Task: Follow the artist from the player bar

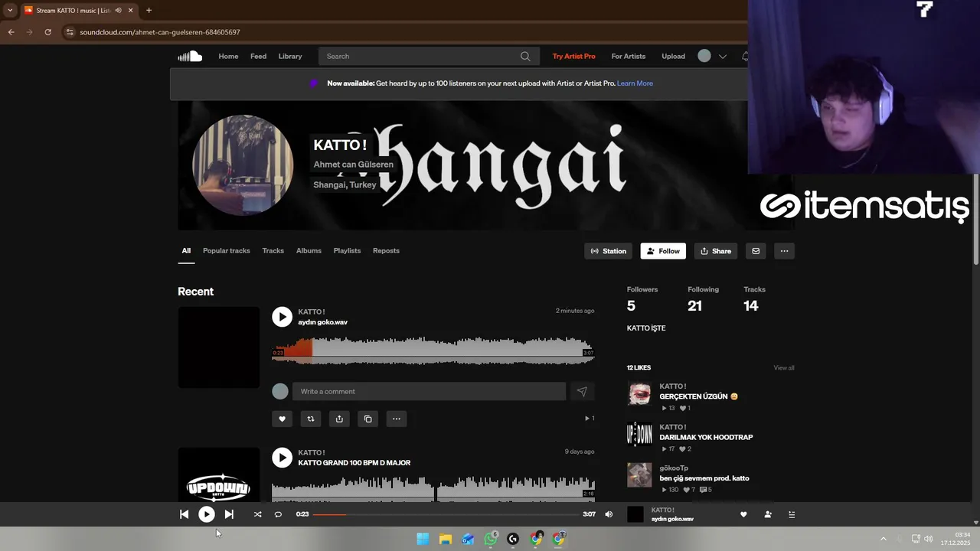Action: click(x=768, y=514)
